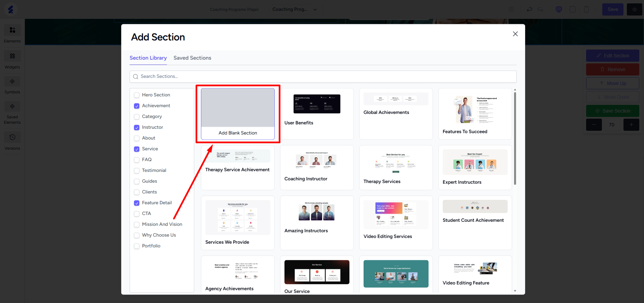Check the Hero Section checkbox
The width and height of the screenshot is (644, 303).
click(x=137, y=95)
